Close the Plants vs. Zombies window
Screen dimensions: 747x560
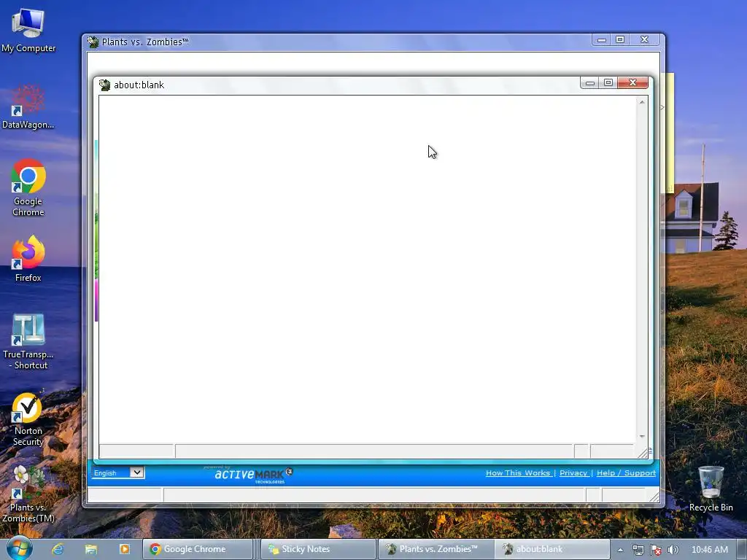coord(645,39)
